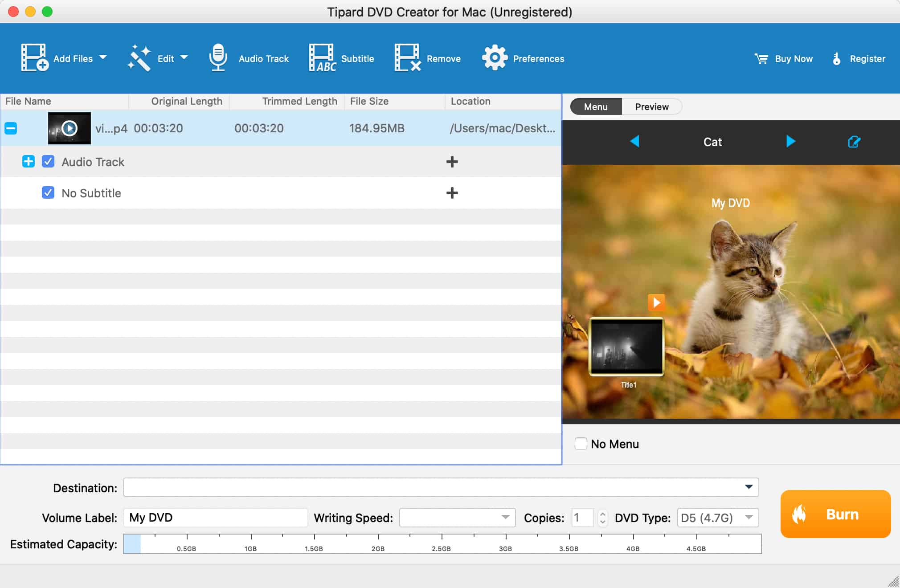Viewport: 900px width, 588px height.
Task: Select the Menu tab
Action: point(596,107)
